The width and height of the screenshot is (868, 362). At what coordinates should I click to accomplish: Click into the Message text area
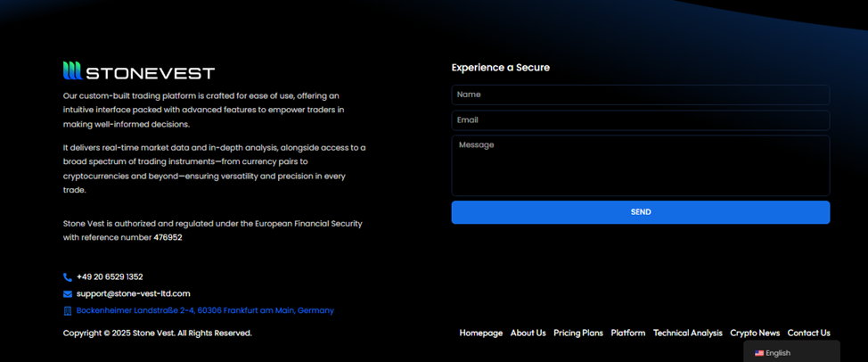(641, 166)
